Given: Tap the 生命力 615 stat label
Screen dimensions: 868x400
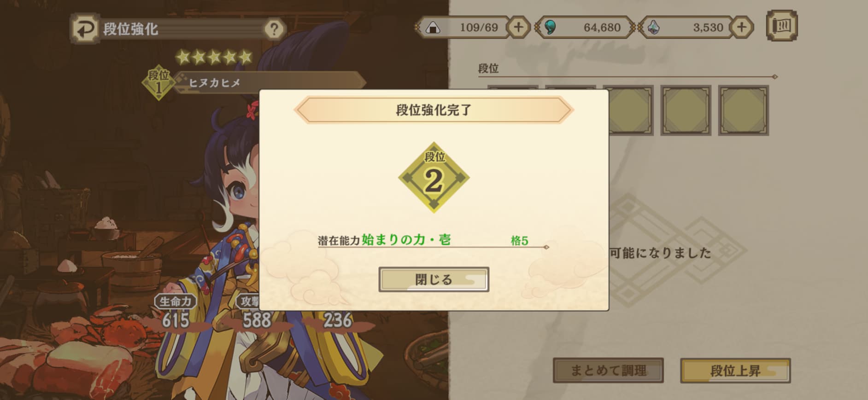Looking at the screenshot, I should 175,301.
